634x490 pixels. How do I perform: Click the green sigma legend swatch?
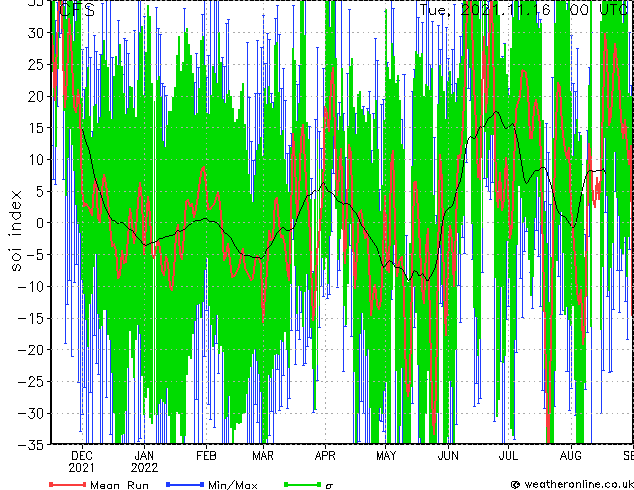pyautogui.click(x=302, y=484)
